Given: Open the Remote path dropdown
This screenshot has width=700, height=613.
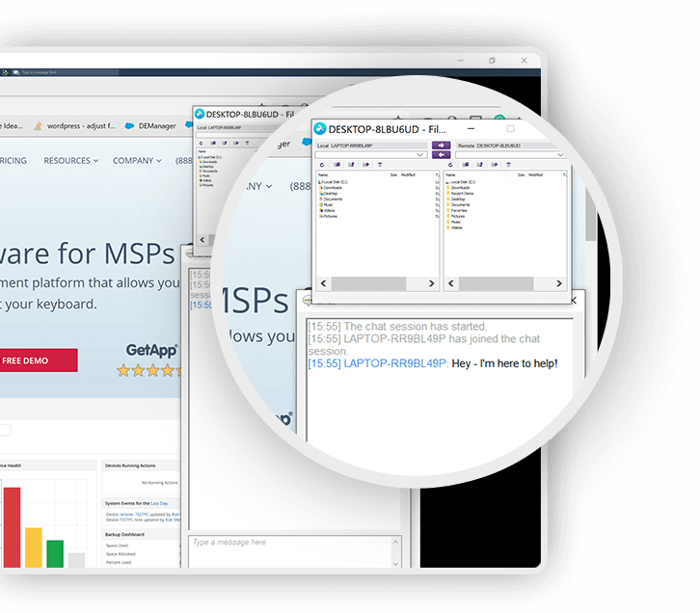Looking at the screenshot, I should coord(561,154).
